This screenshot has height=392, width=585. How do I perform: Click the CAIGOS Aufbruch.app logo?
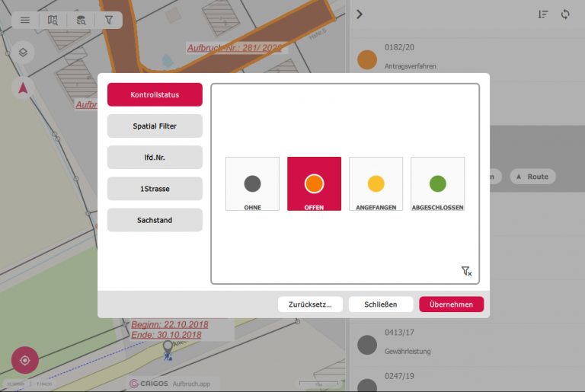(170, 384)
